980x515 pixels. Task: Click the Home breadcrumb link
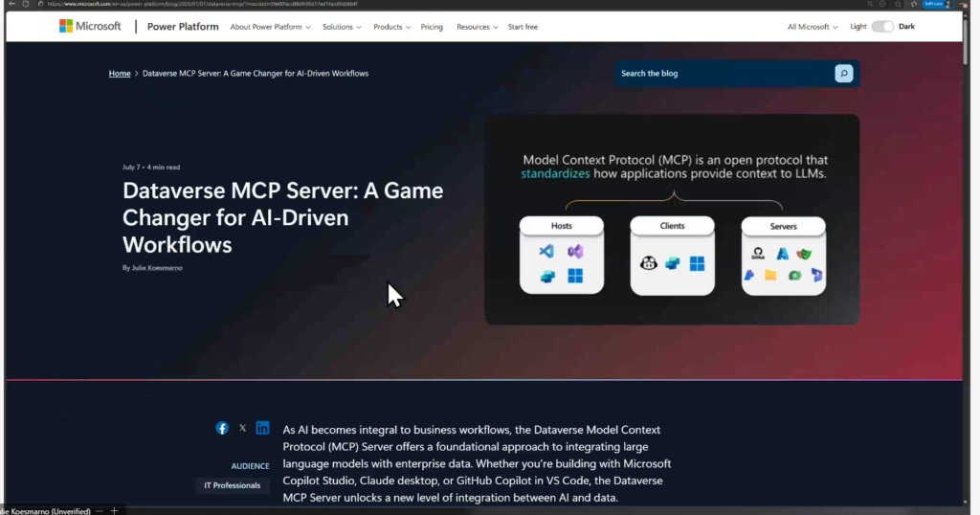[120, 73]
